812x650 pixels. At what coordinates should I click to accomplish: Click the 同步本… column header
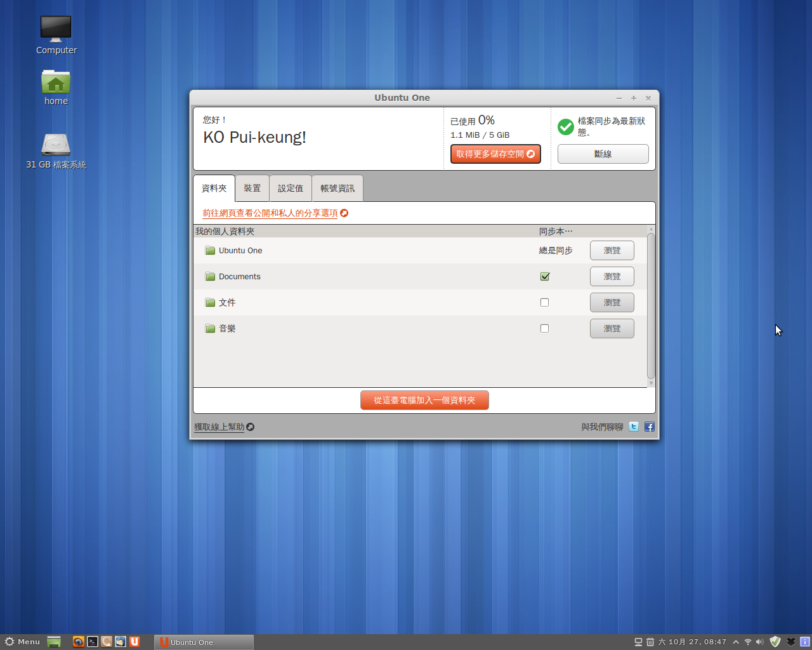[556, 232]
